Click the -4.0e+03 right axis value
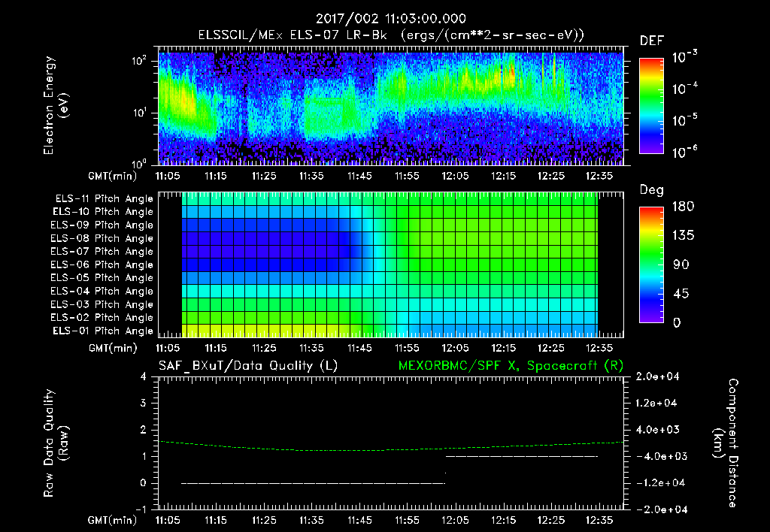770x532 pixels. tap(662, 456)
